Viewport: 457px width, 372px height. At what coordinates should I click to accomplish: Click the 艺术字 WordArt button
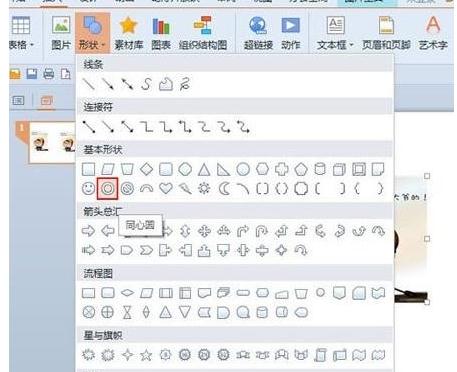tap(433, 33)
